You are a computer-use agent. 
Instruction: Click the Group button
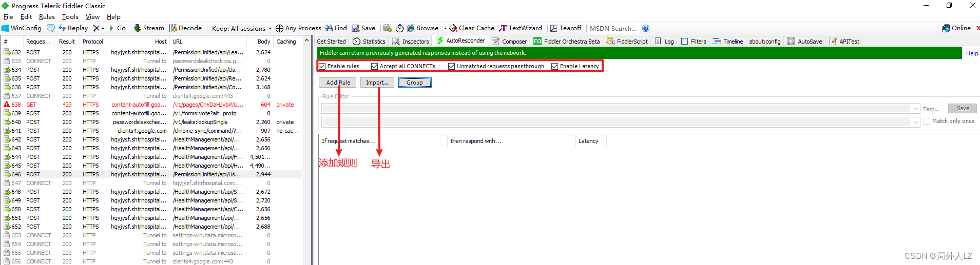coord(415,83)
